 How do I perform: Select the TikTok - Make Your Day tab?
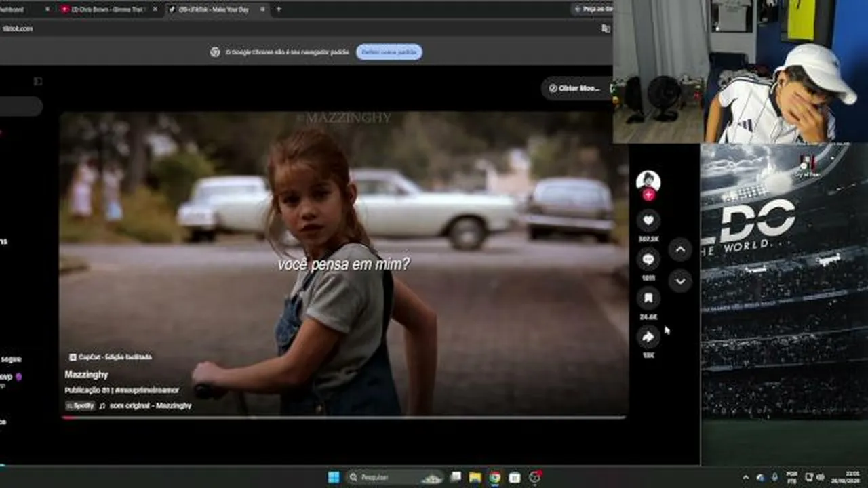pos(214,9)
